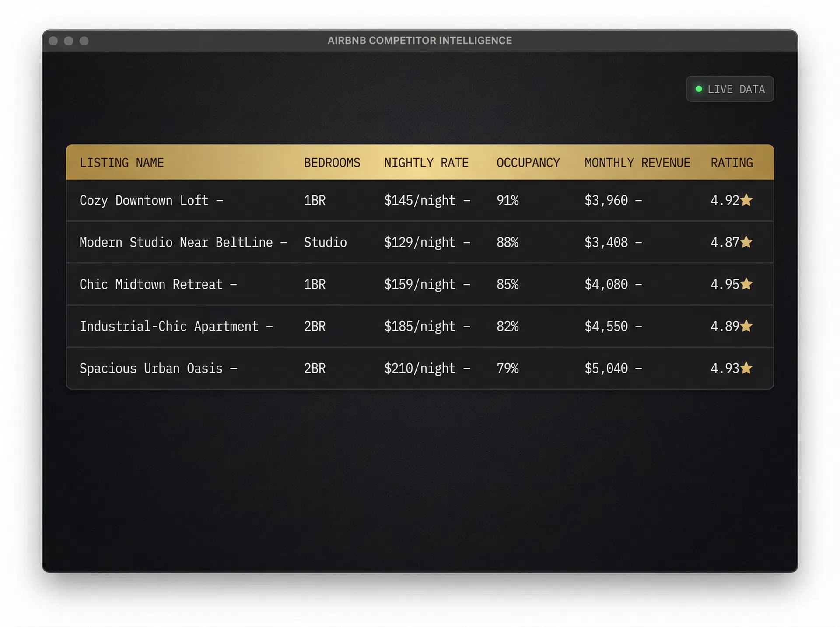Click the star icon beside Chic Midtown Retreat
Screen dimensions: 840x627
(x=747, y=284)
